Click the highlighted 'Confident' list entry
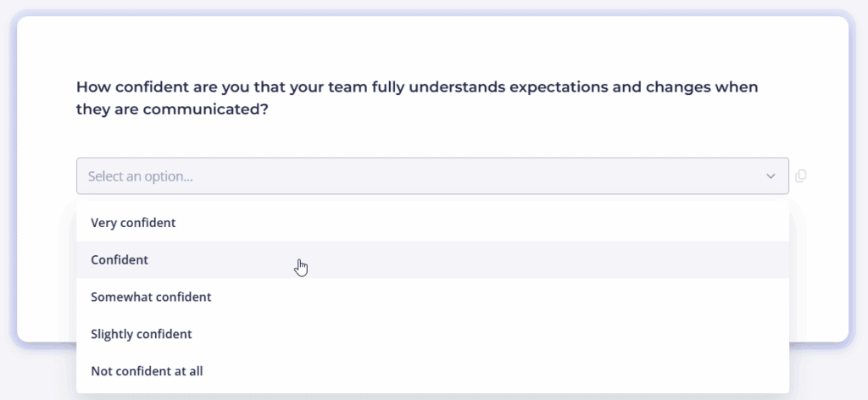This screenshot has height=400, width=868. click(120, 260)
